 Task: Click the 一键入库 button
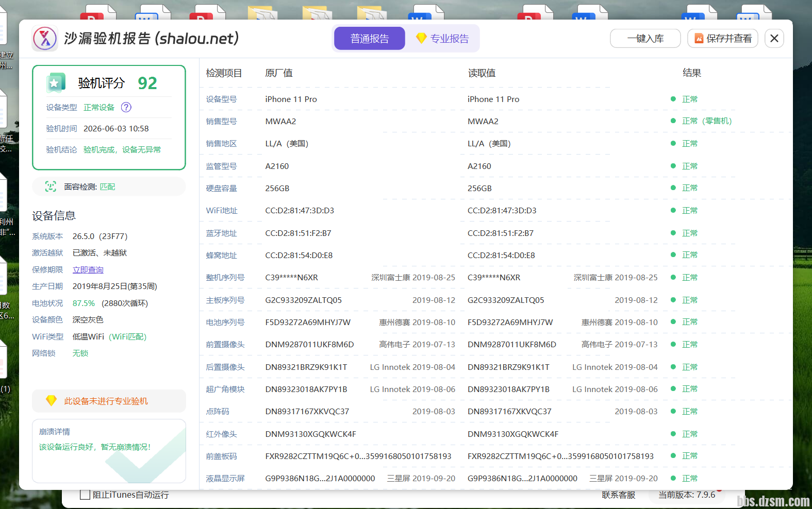645,38
